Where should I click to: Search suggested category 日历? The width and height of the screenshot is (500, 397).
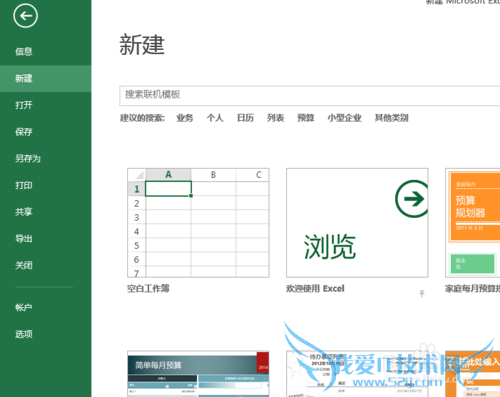245,118
